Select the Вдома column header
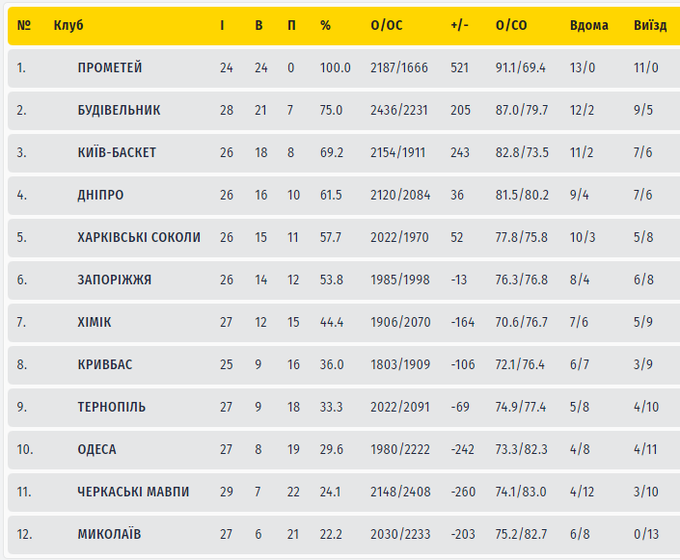This screenshot has width=680, height=560. (588, 25)
